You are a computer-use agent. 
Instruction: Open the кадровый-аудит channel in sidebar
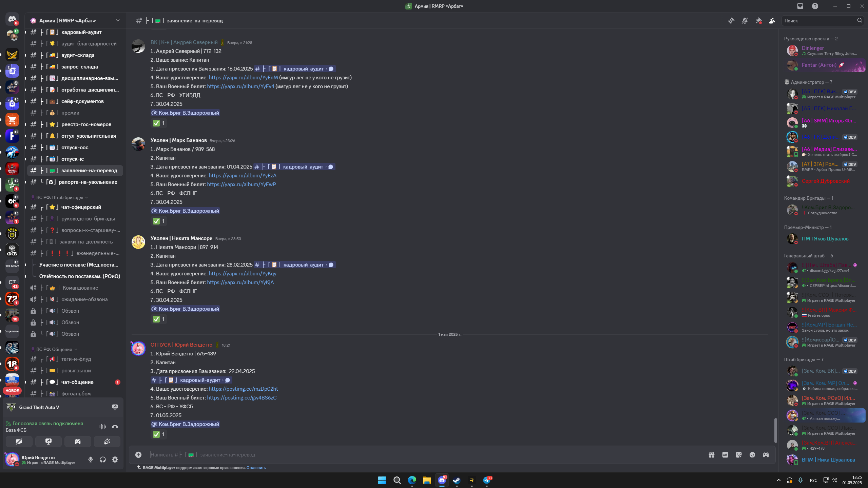tap(75, 32)
